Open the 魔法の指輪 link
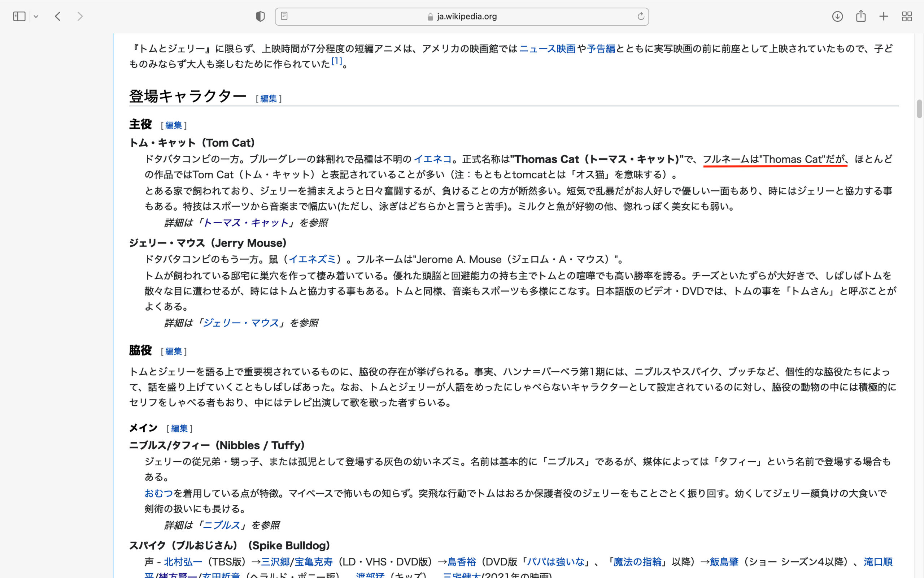This screenshot has width=924, height=578. (637, 561)
